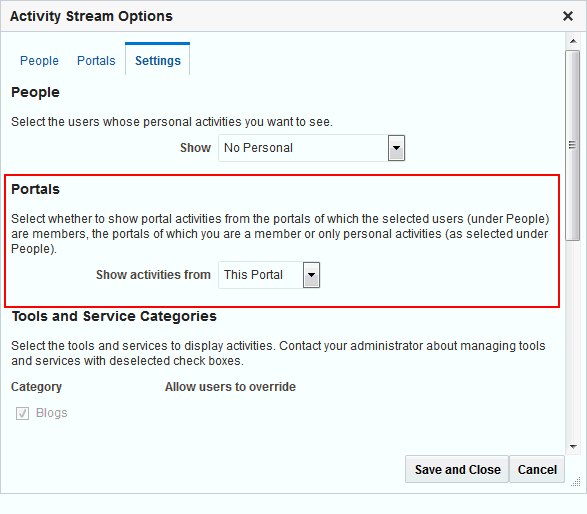The height and width of the screenshot is (514, 587).
Task: Close the Activity Stream Options dialog
Action: 568,16
